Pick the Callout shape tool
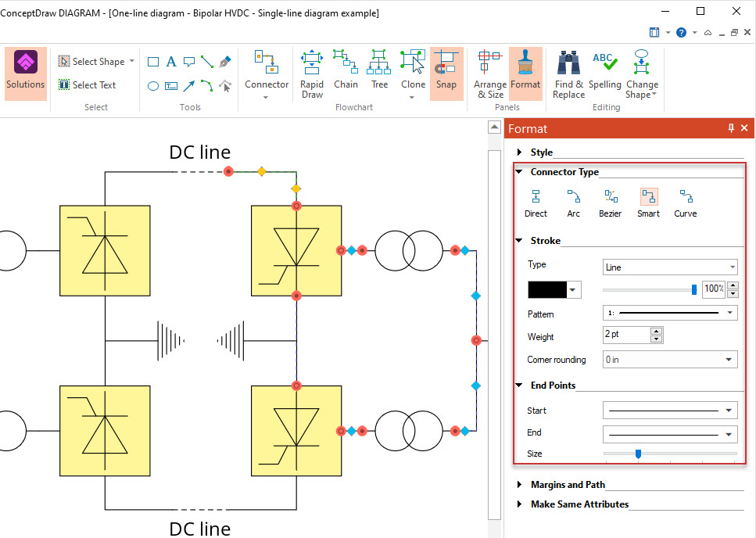756x538 pixels. tap(189, 62)
